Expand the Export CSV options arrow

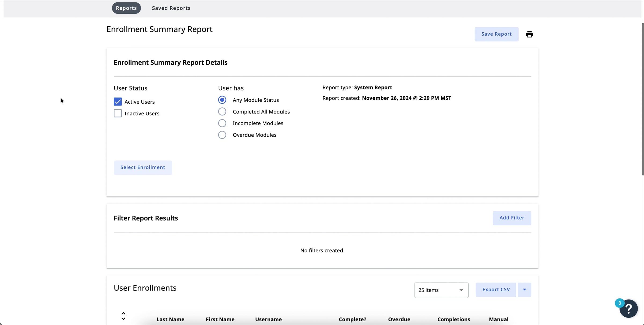click(524, 290)
